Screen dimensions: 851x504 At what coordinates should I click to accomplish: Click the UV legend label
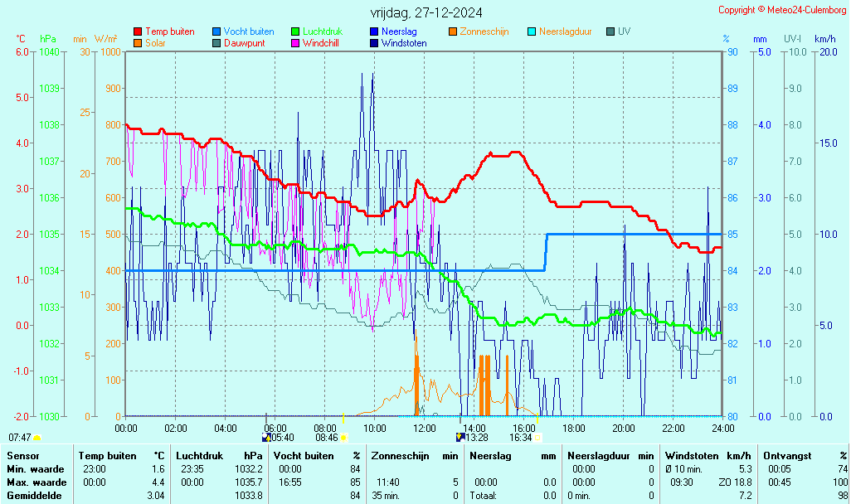(625, 31)
